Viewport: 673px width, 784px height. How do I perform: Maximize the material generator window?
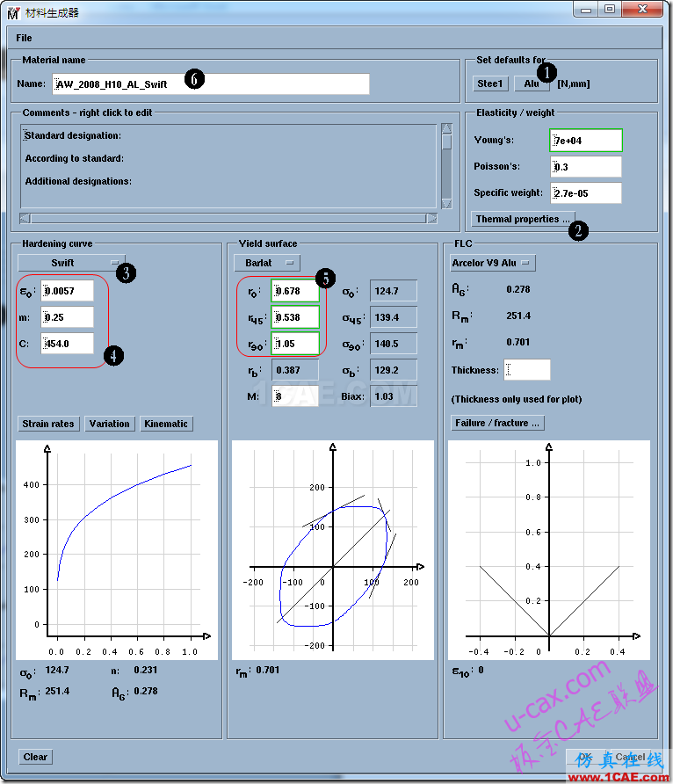tap(610, 10)
